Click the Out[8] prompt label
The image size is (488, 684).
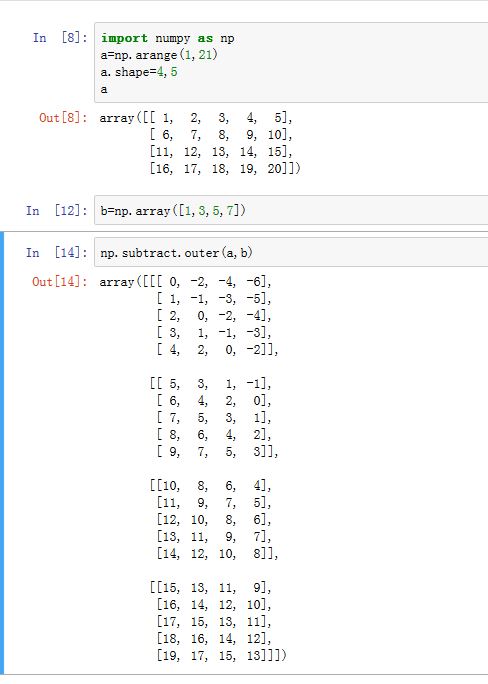(x=63, y=118)
